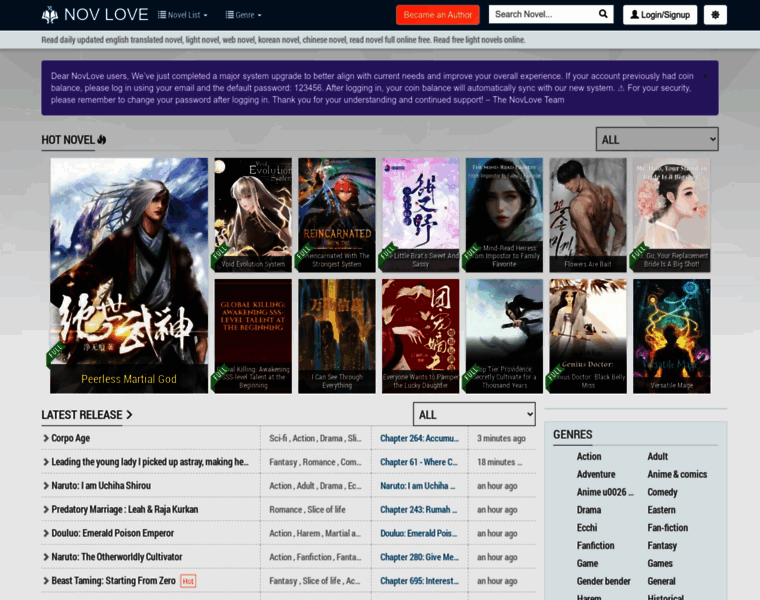
Task: Click the search magnifier icon
Action: point(602,14)
